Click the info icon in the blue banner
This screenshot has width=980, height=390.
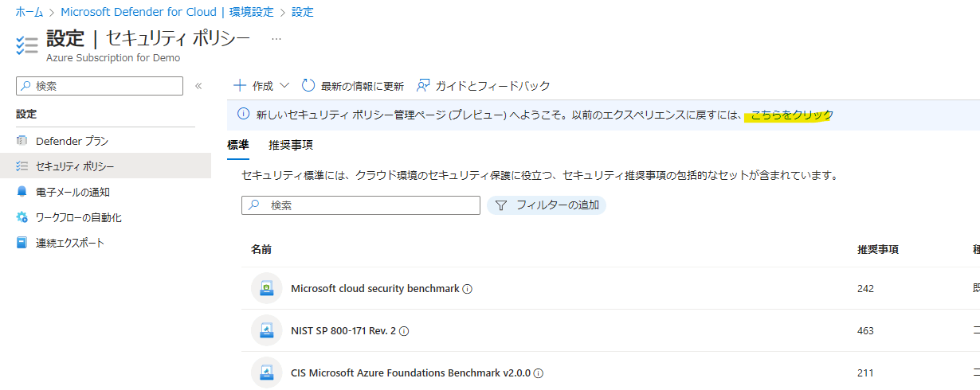click(244, 115)
